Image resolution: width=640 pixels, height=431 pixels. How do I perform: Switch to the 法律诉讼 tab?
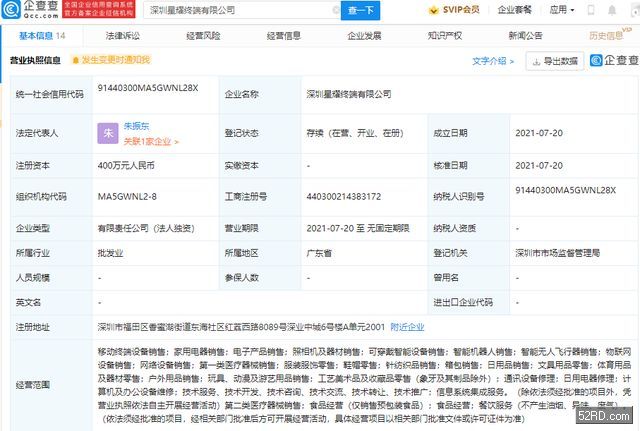pos(122,35)
